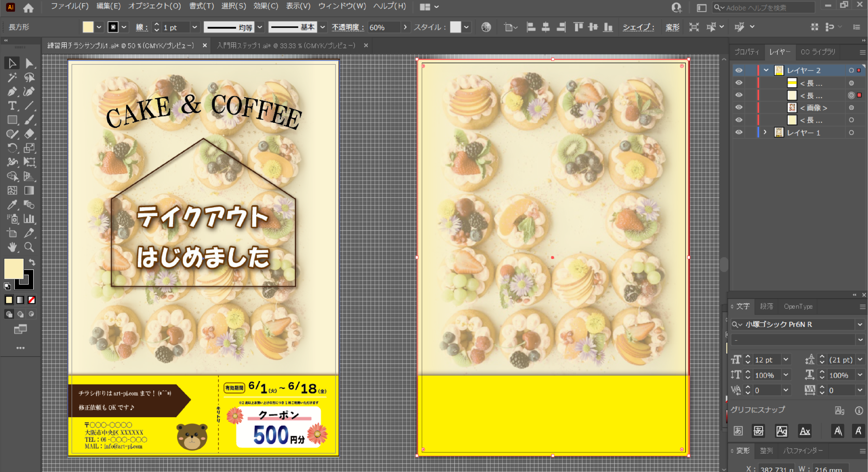Screen dimensions: 868x472
Task: Select the Magic Wand tool
Action: [12, 78]
